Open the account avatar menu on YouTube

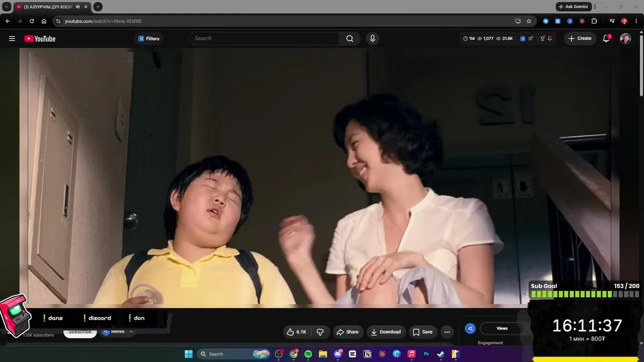(x=625, y=39)
